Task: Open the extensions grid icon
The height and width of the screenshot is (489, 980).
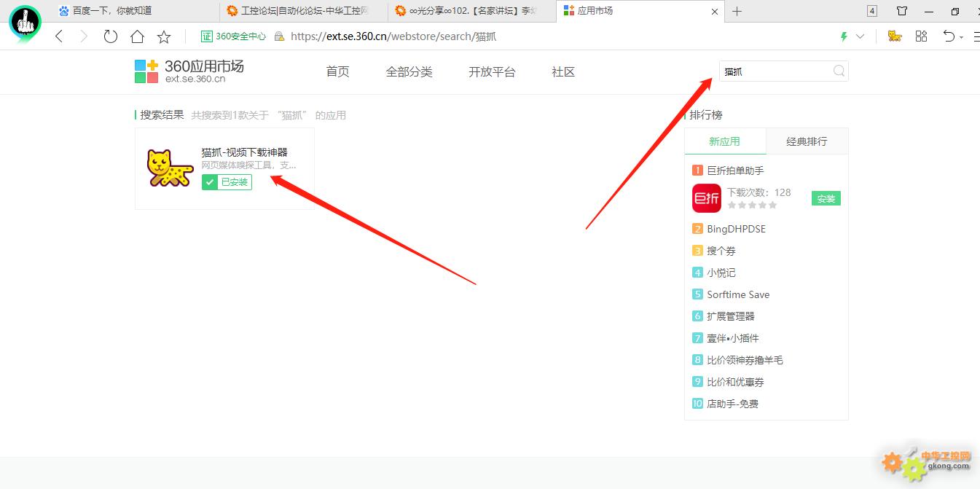Action: pos(921,36)
